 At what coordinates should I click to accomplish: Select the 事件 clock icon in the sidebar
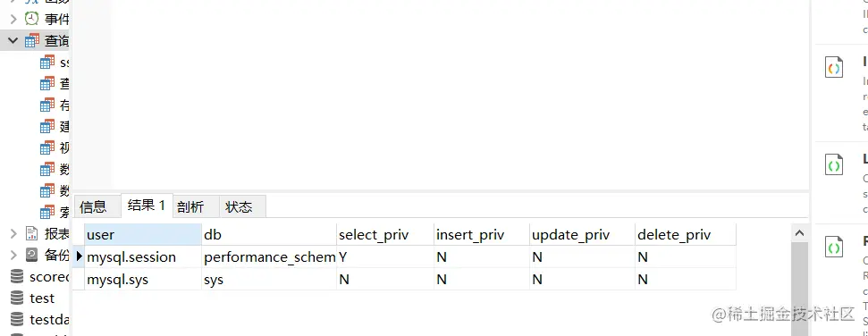pos(32,18)
